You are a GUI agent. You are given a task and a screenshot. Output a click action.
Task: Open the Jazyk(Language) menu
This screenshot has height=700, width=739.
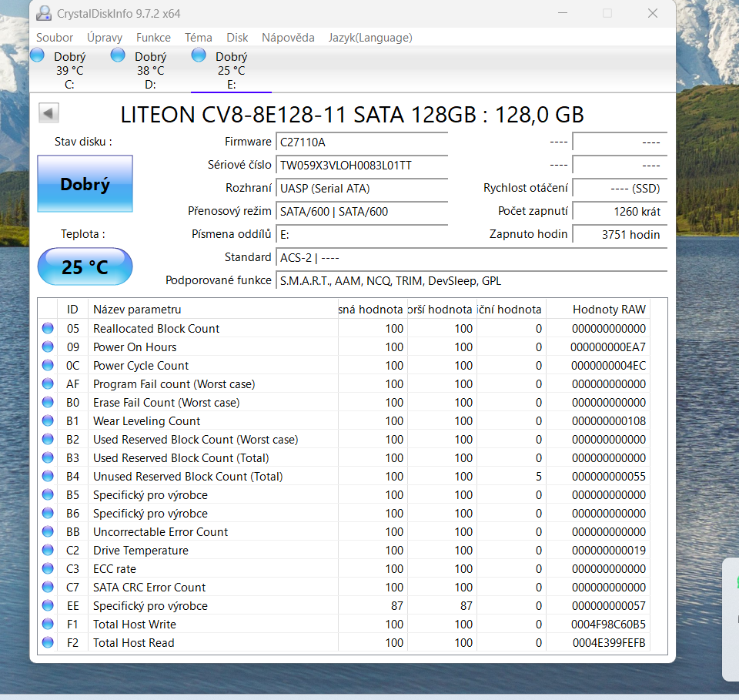click(x=370, y=37)
